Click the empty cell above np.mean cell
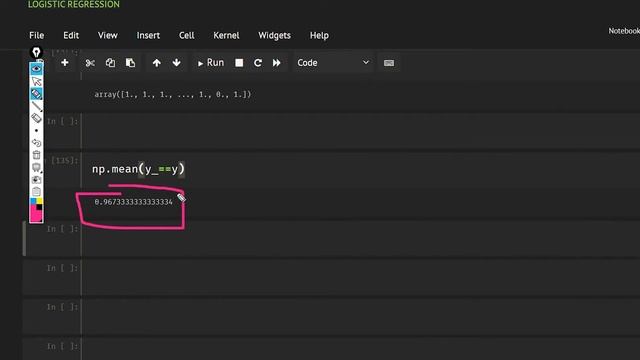The width and height of the screenshot is (640, 360). [x=361, y=131]
